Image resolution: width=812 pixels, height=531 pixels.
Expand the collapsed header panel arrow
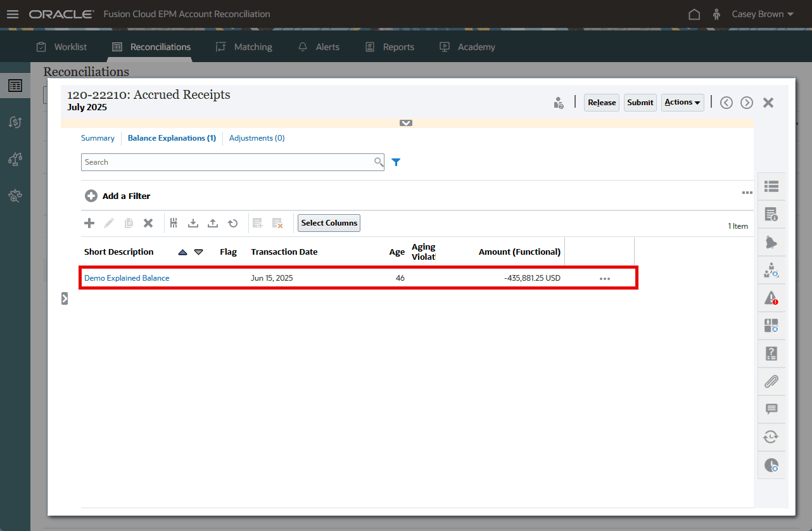coord(406,123)
